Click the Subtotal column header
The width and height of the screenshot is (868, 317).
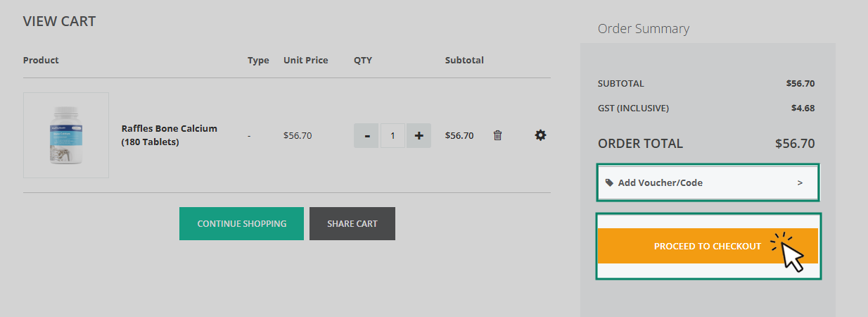tap(464, 60)
